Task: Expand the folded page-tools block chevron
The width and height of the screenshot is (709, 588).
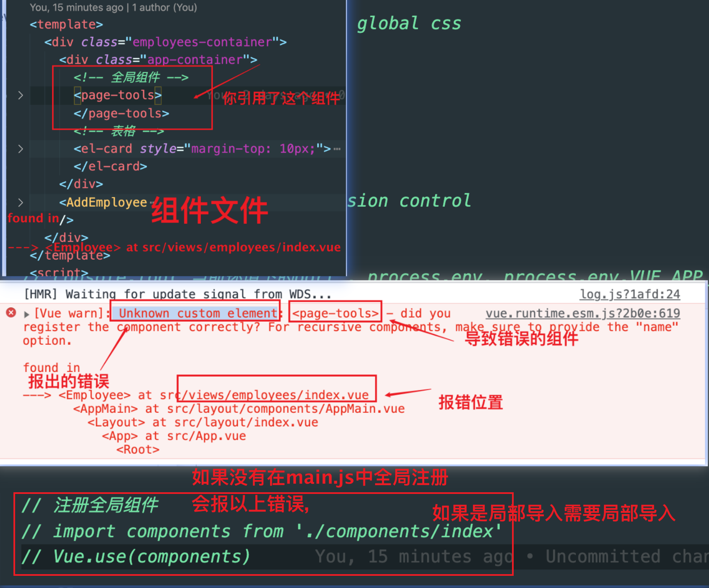Action: pyautogui.click(x=21, y=95)
